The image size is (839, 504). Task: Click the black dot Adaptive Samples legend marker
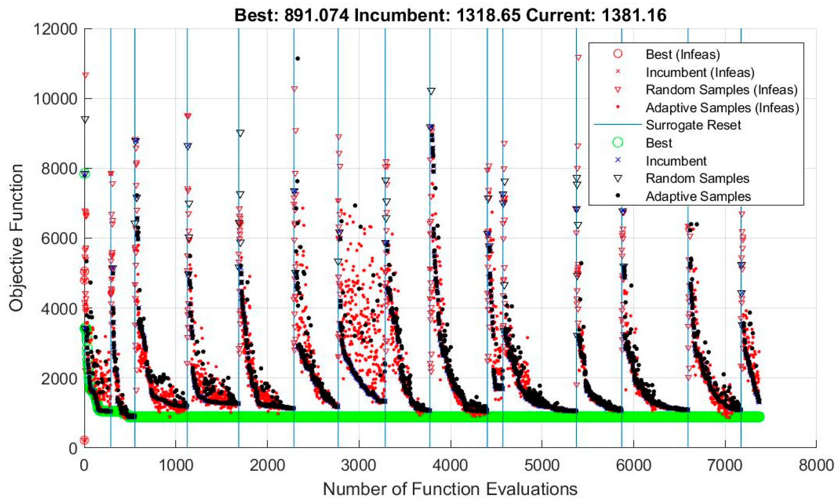click(618, 196)
